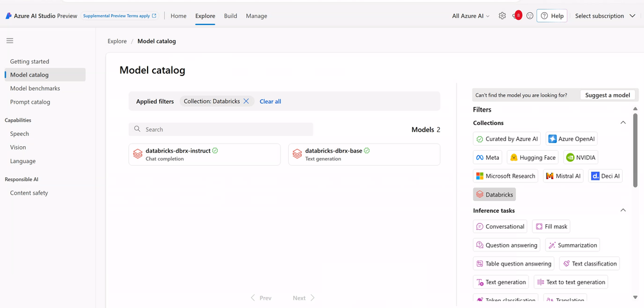Select the Summarization task filter

[572, 245]
